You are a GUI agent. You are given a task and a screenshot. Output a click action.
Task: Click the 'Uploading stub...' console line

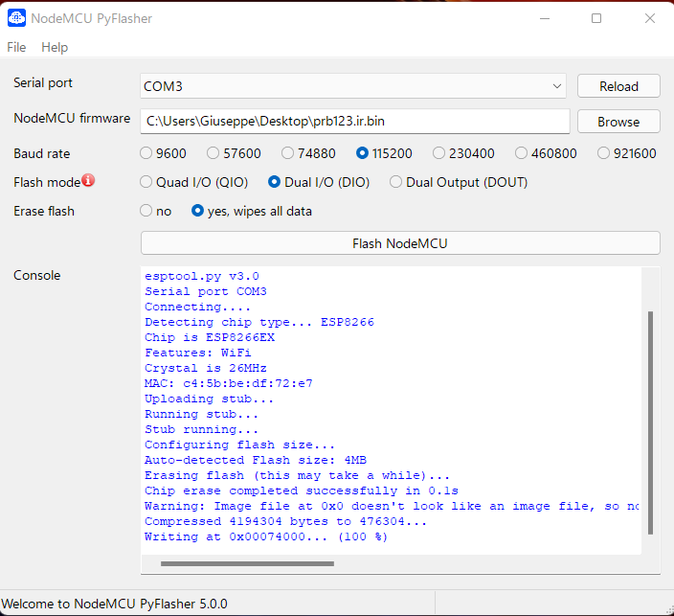pos(209,399)
